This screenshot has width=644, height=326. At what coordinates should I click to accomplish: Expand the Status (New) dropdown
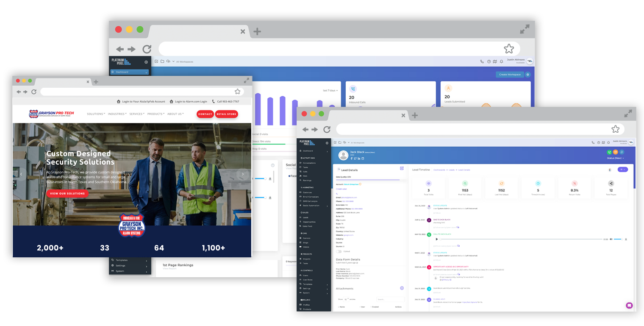coord(615,158)
